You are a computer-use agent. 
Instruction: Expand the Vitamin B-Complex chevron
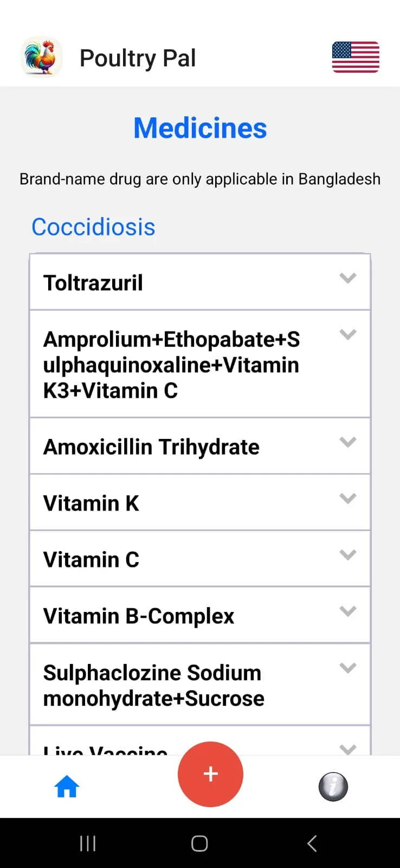(347, 611)
